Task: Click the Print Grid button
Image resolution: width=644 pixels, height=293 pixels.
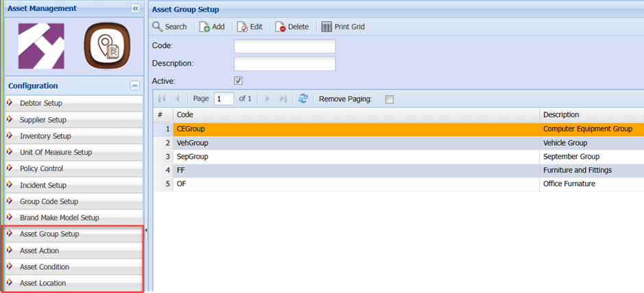Action: (x=343, y=27)
